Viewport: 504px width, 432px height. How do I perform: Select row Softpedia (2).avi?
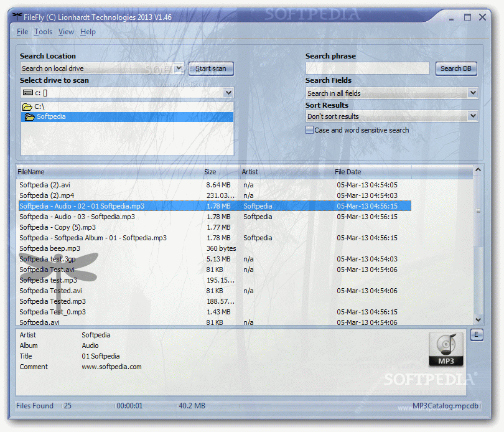point(215,185)
